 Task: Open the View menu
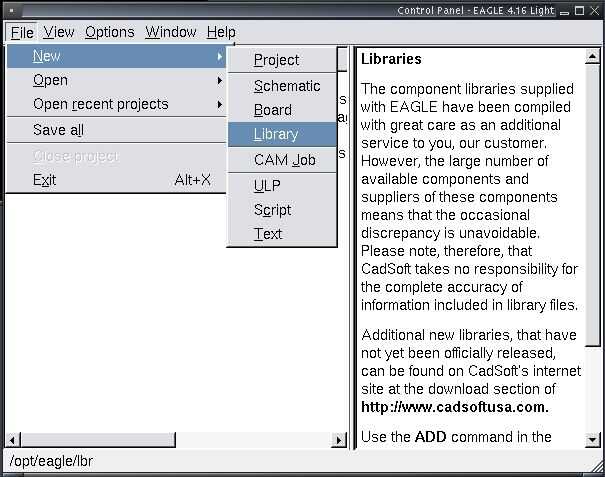coord(59,32)
